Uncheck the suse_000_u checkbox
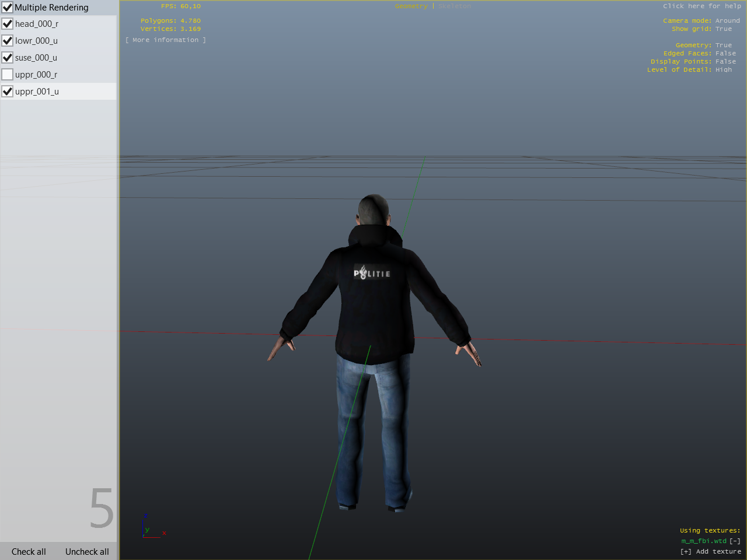Image resolution: width=747 pixels, height=560 pixels. click(x=8, y=58)
